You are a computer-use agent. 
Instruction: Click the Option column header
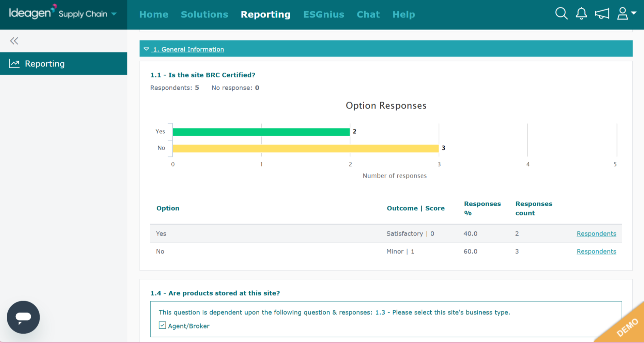tap(168, 208)
